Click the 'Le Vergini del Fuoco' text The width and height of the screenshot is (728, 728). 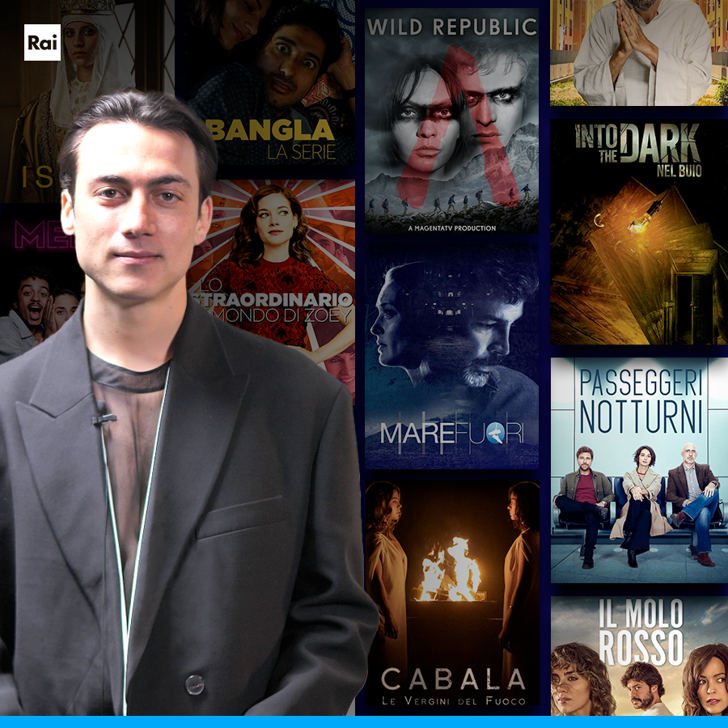[453, 700]
